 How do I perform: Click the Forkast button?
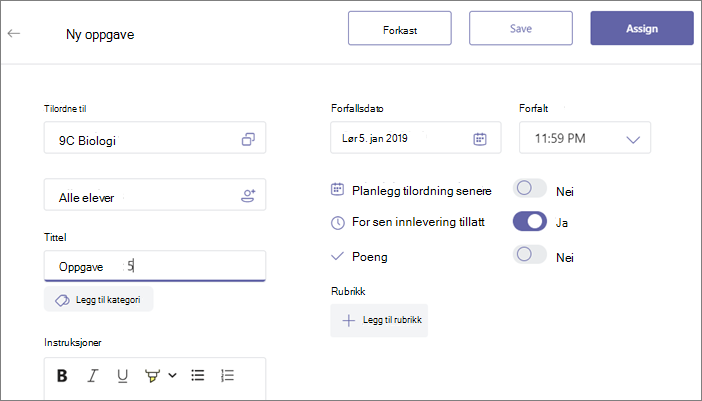[x=400, y=28]
